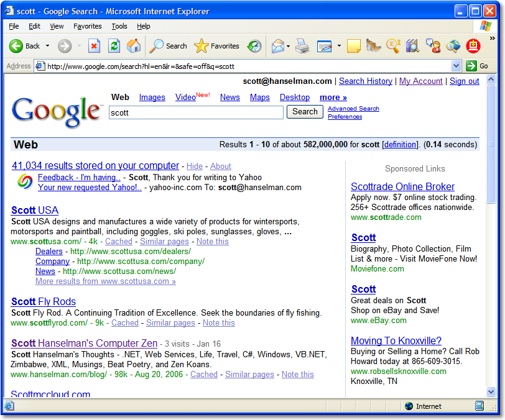505x420 pixels.
Task: Expand the address bar dropdown
Action: [456, 66]
